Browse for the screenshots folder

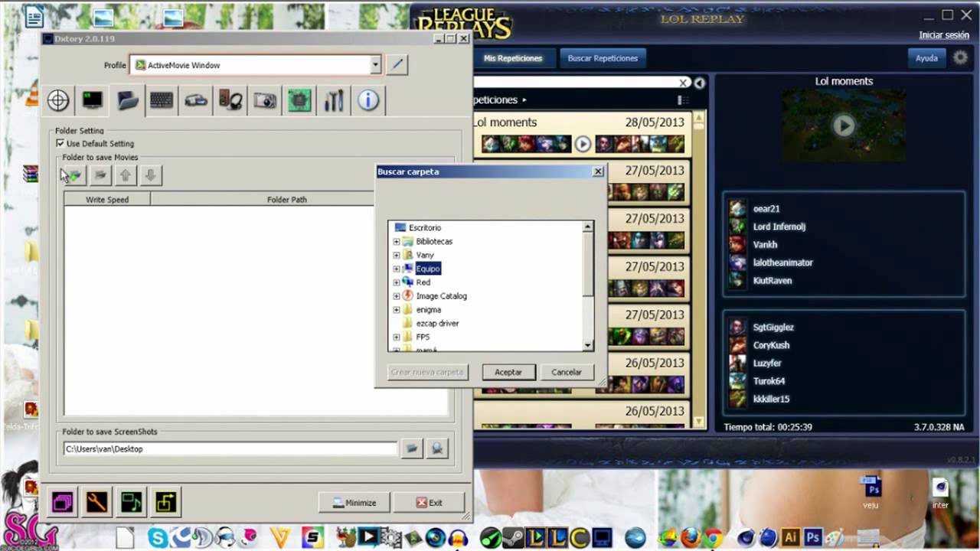(412, 448)
